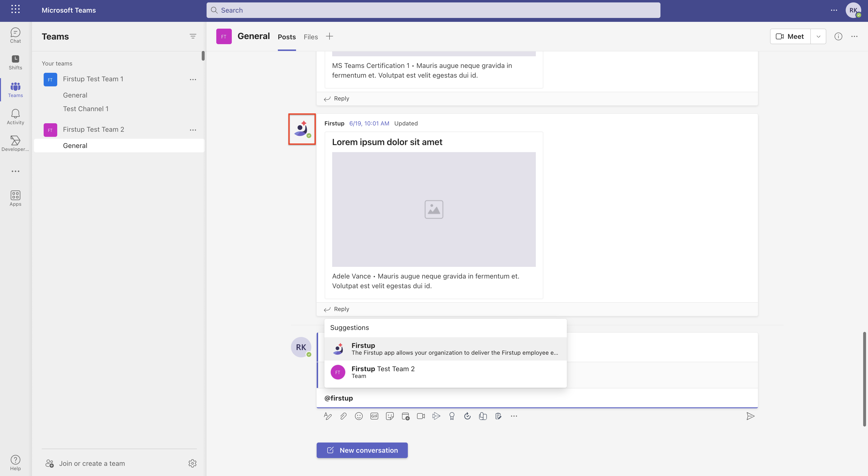Viewport: 868px width, 476px height.
Task: Click Join or create a team
Action: 85,463
